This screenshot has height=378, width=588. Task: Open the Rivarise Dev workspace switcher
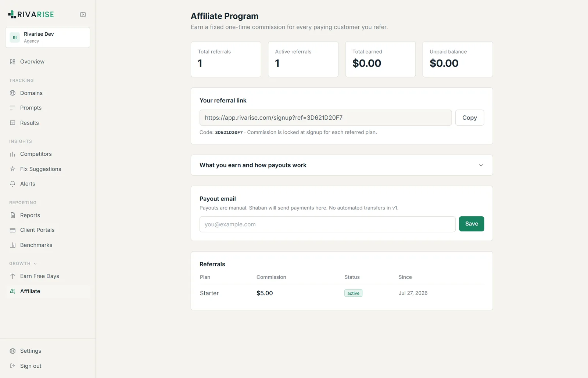(x=48, y=37)
